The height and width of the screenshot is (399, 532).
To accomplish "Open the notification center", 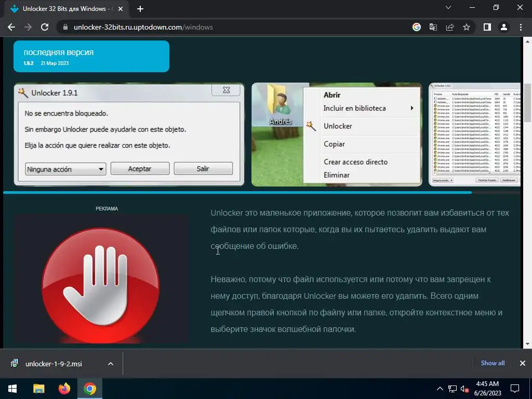I will coord(515,389).
